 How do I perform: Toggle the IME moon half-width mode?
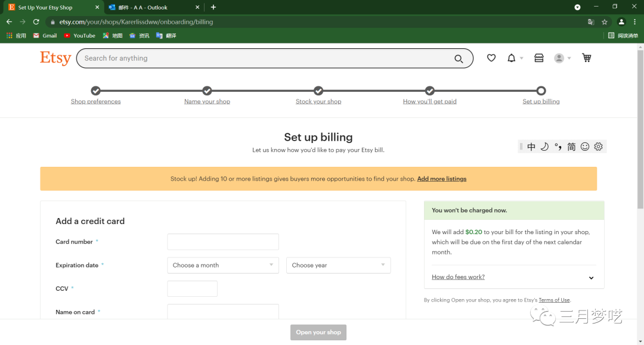click(x=544, y=147)
